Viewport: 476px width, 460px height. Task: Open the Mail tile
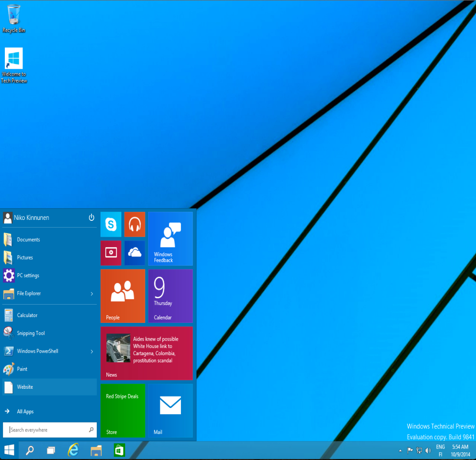[x=170, y=410]
